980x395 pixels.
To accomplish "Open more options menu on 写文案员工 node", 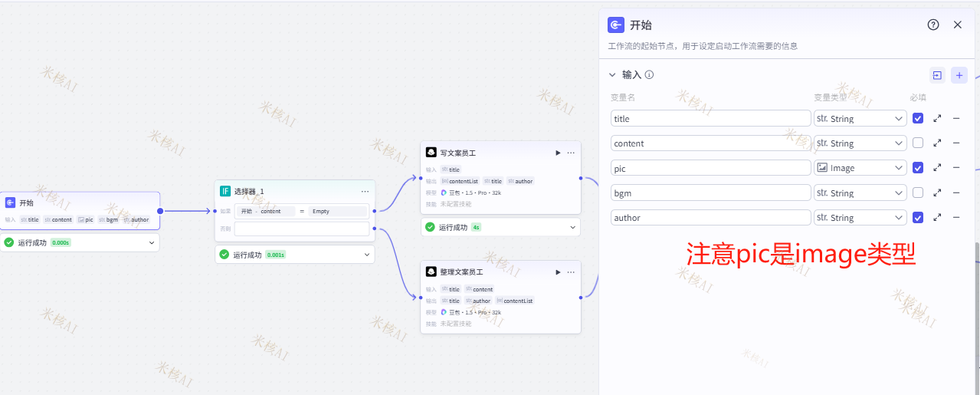I will tap(571, 153).
